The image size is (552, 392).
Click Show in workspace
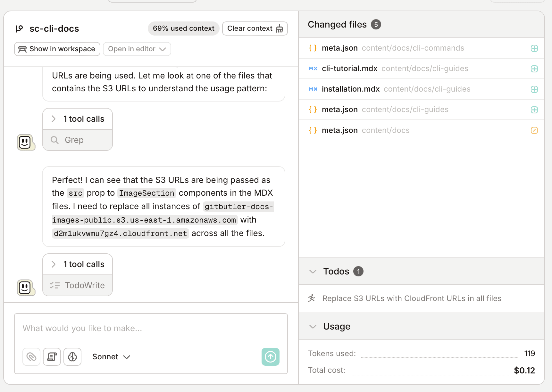tap(57, 49)
